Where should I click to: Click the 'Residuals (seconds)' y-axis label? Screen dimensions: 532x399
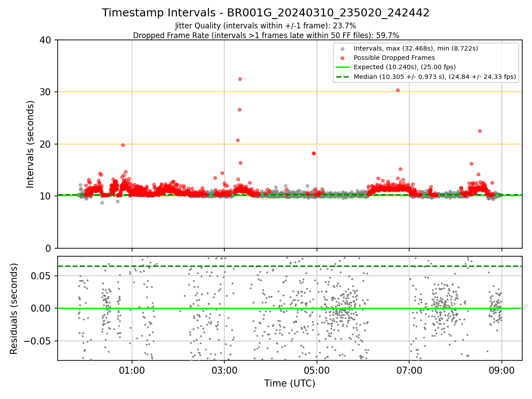pos(14,309)
